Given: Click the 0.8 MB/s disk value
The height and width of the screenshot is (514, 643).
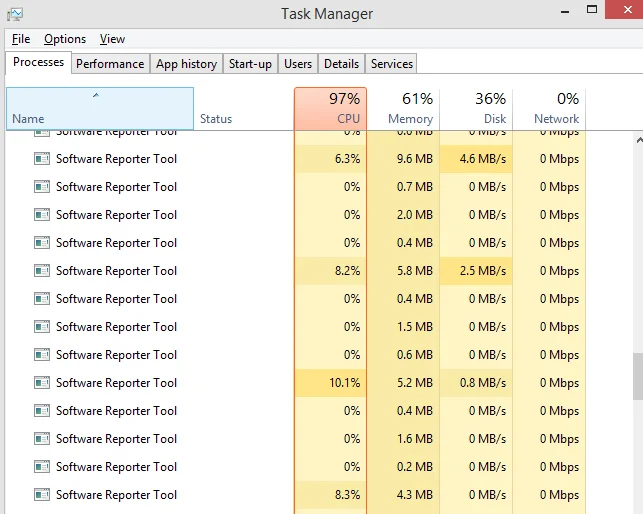Looking at the screenshot, I should point(483,383).
